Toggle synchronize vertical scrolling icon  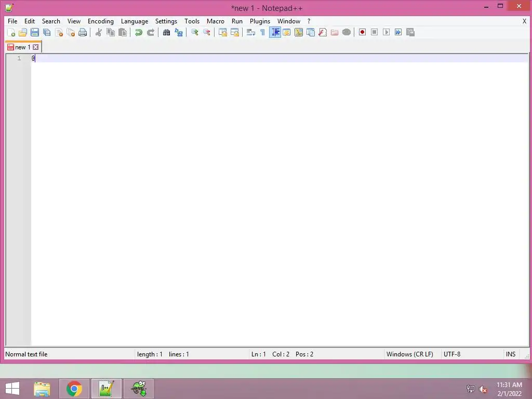pyautogui.click(x=222, y=32)
